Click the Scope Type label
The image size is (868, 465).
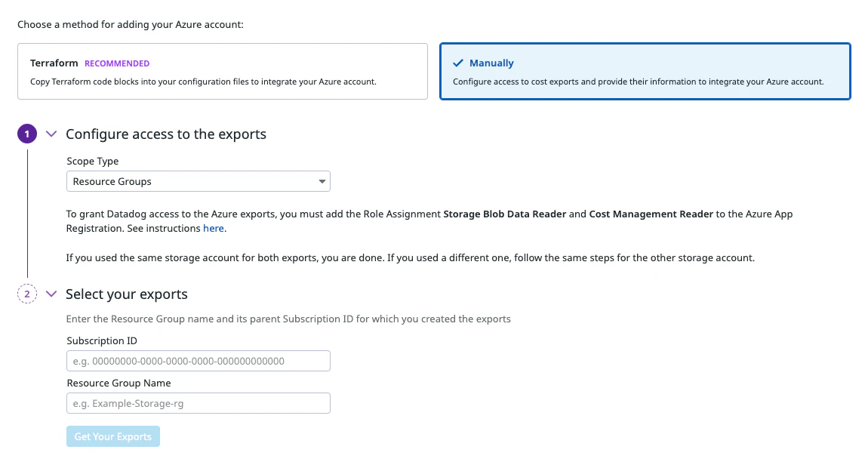(x=93, y=162)
